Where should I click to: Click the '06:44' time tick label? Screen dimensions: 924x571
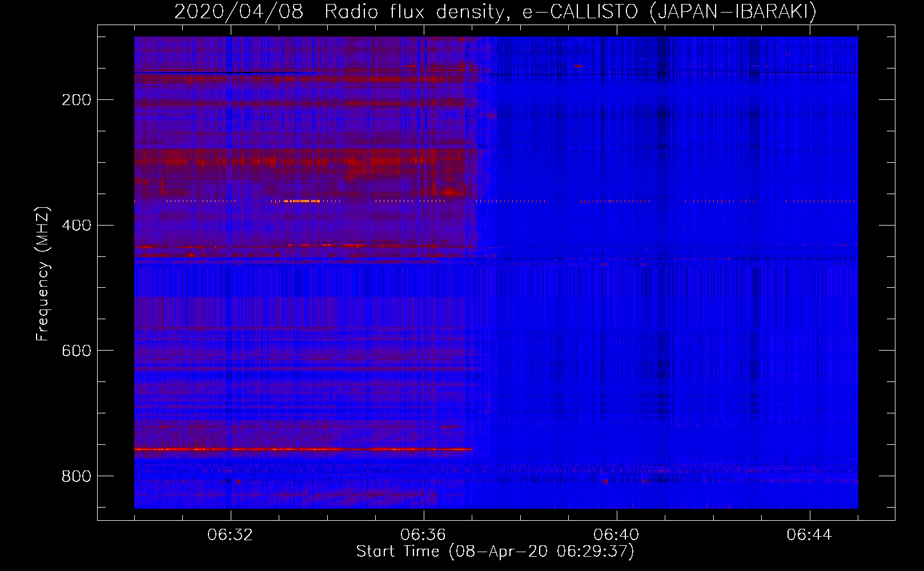pos(809,535)
